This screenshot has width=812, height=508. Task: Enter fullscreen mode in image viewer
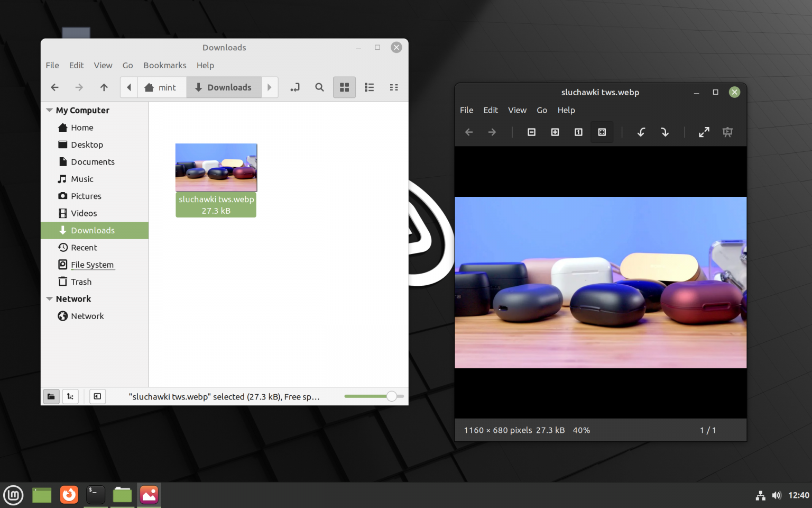coord(704,132)
